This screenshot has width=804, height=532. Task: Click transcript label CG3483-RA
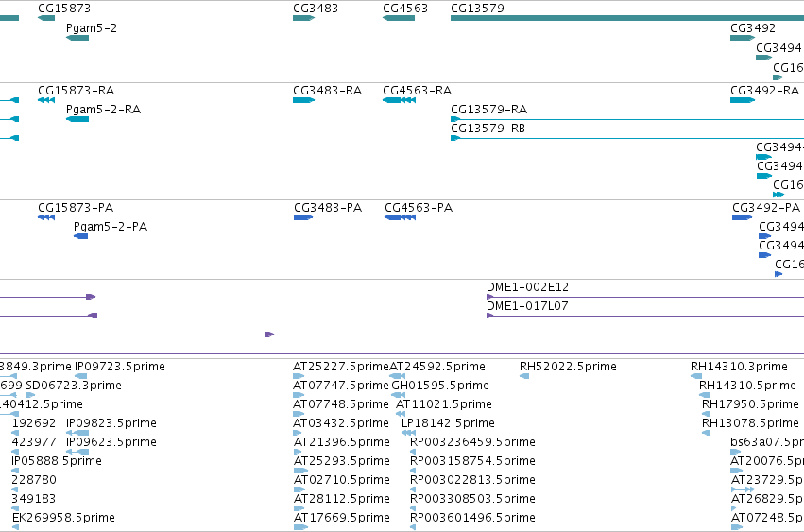(x=327, y=91)
